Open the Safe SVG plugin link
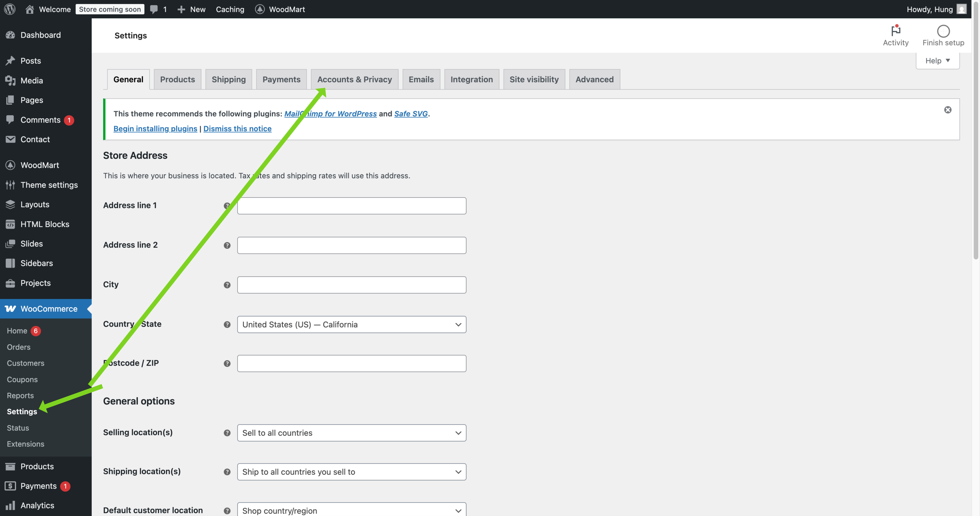The width and height of the screenshot is (980, 516). tap(411, 114)
